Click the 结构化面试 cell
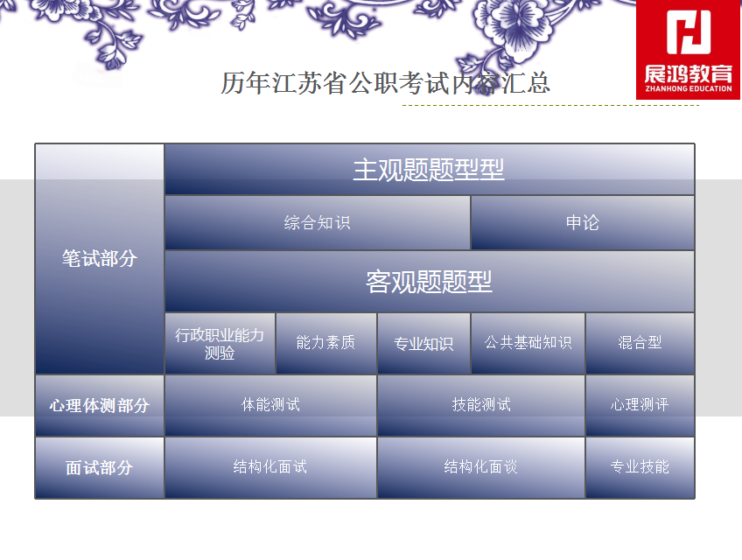The width and height of the screenshot is (742, 560). pos(270,467)
